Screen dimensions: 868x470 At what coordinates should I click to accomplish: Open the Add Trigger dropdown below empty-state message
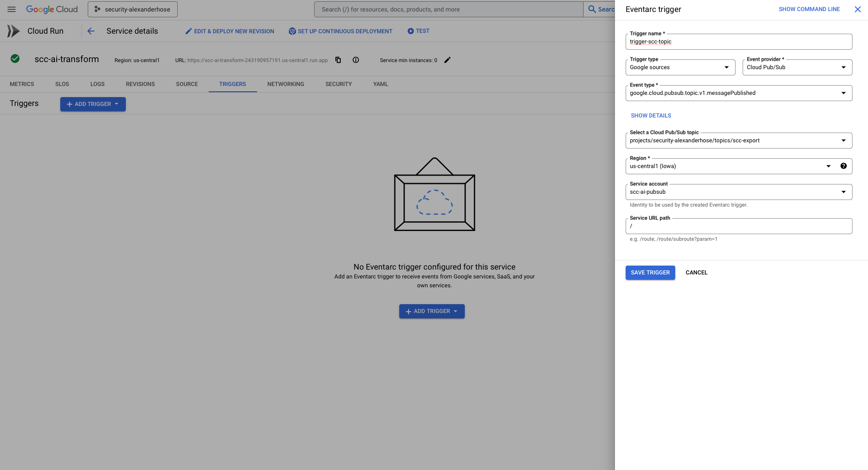tap(432, 311)
